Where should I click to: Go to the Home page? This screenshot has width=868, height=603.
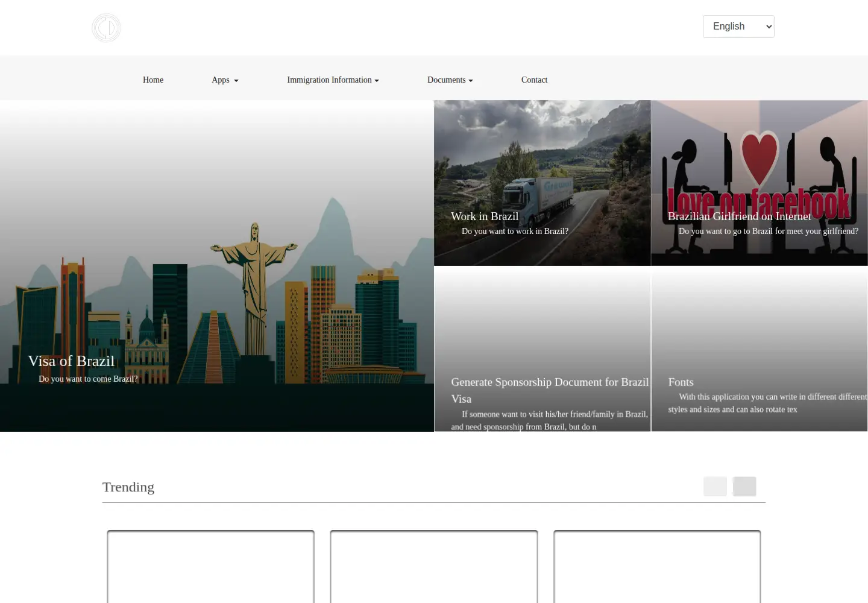pyautogui.click(x=153, y=80)
